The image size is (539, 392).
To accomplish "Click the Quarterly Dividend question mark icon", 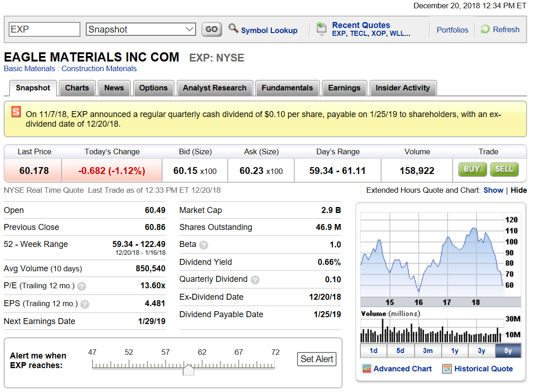I will coord(255,280).
